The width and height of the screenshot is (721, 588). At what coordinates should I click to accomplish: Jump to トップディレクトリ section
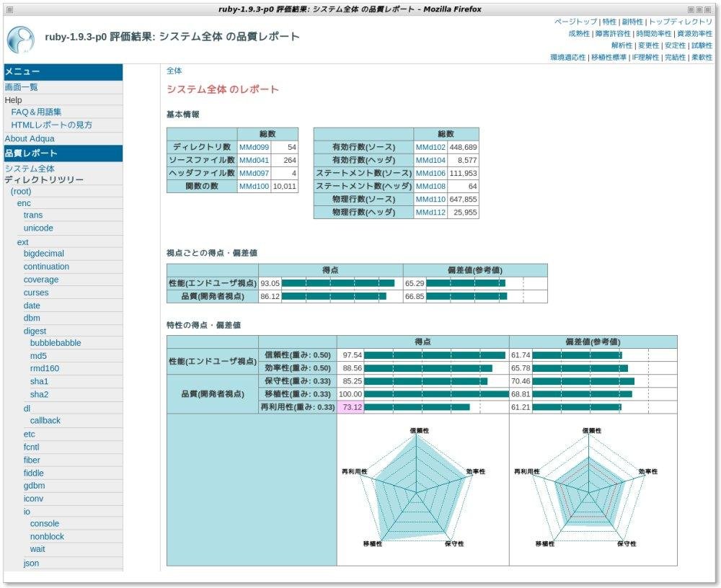pos(680,22)
